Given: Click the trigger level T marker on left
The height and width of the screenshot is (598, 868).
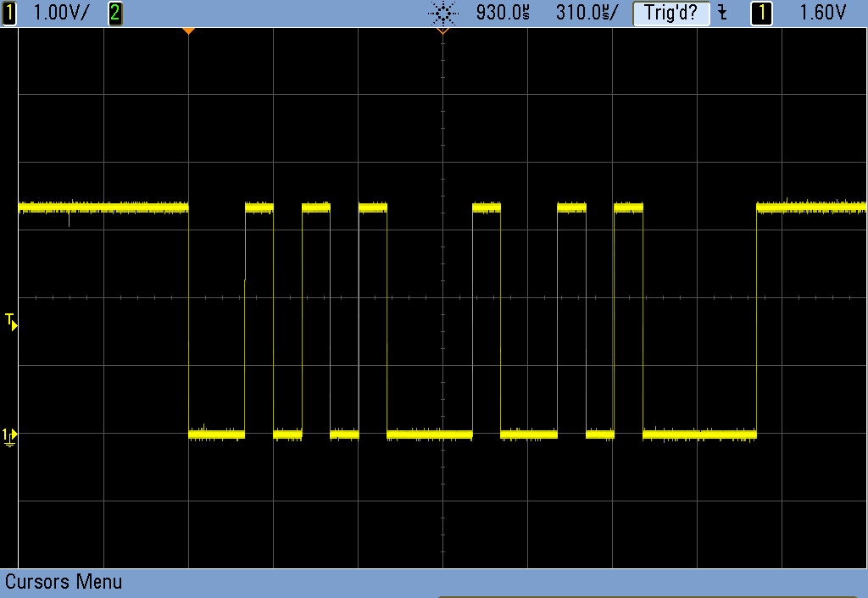Looking at the screenshot, I should pos(10,320).
